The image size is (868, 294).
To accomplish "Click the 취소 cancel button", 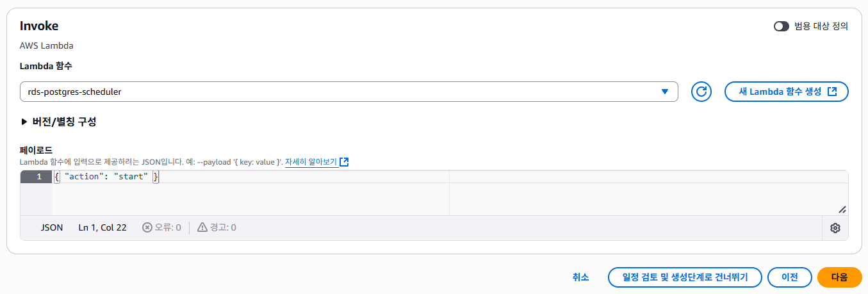I will pos(580,277).
